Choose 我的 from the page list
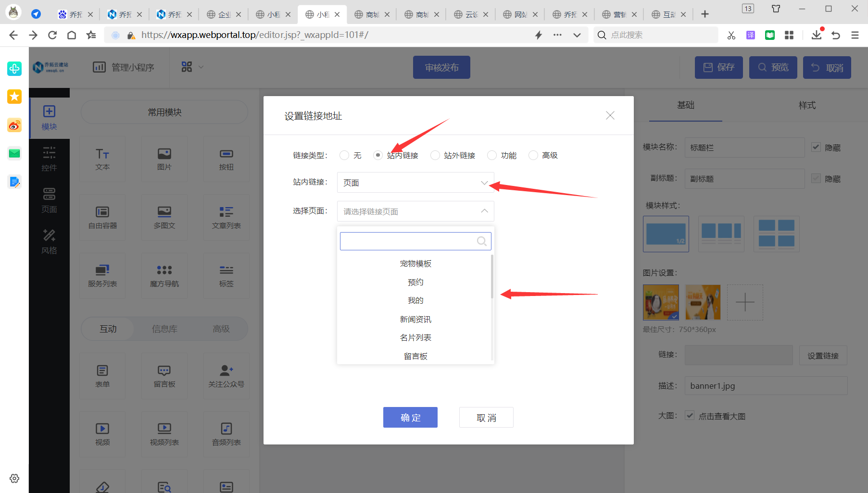 (415, 300)
